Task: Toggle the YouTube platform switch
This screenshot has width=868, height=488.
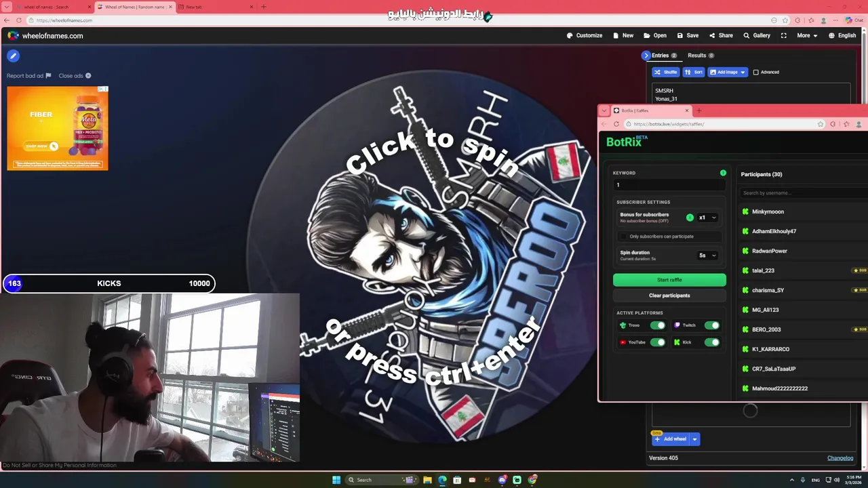Action: [657, 342]
